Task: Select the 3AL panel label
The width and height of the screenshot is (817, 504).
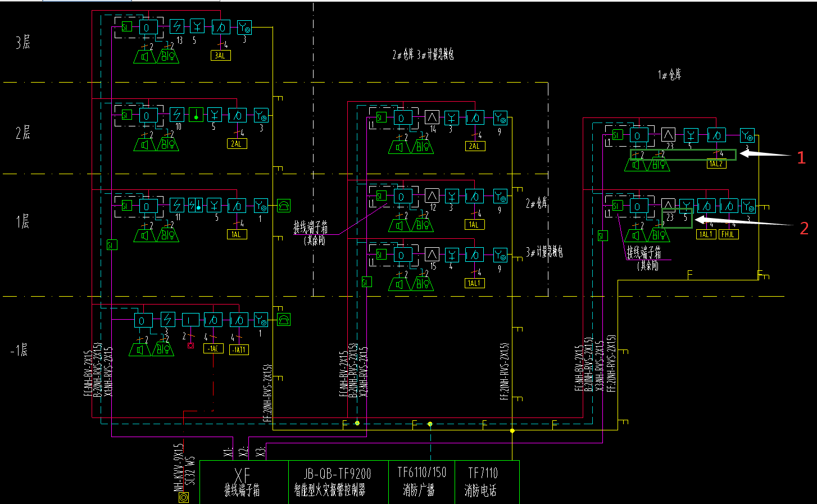Action: coord(220,56)
